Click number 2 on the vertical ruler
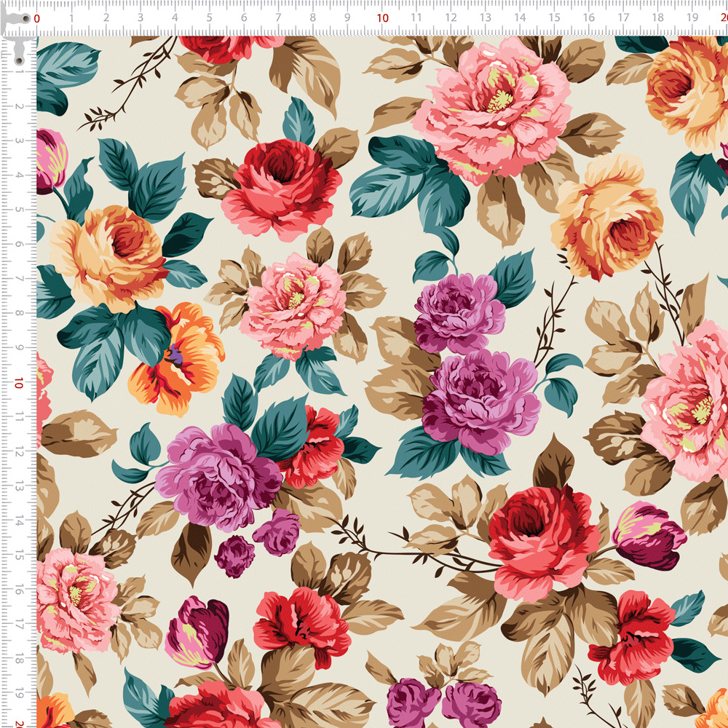Viewport: 728px width, 728px height. (x=19, y=106)
